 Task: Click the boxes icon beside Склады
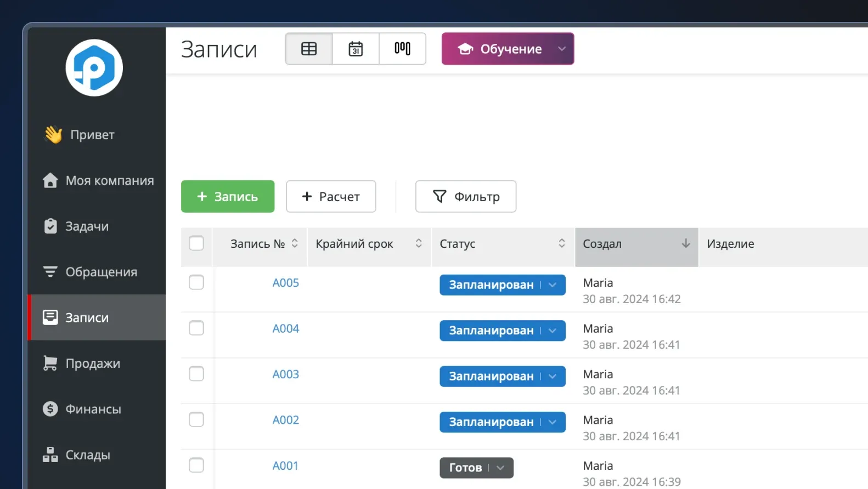pyautogui.click(x=50, y=454)
